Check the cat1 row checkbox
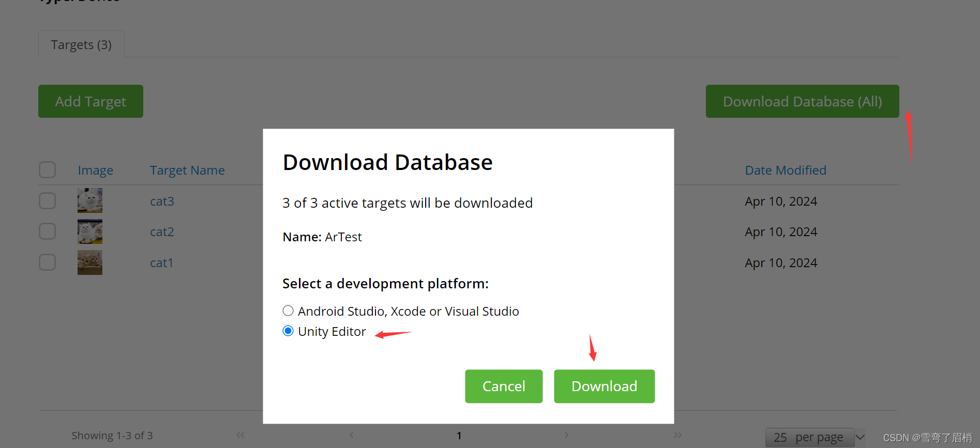The image size is (980, 448). 48,262
